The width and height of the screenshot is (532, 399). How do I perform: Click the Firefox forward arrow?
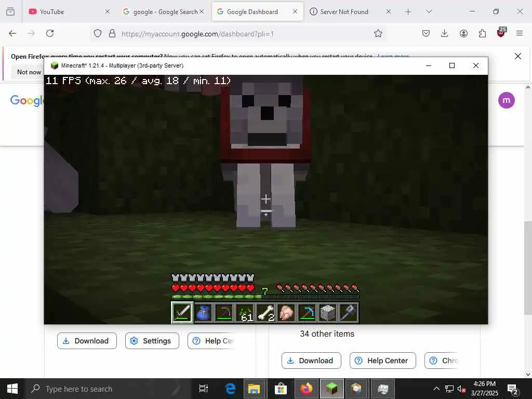[x=31, y=33]
